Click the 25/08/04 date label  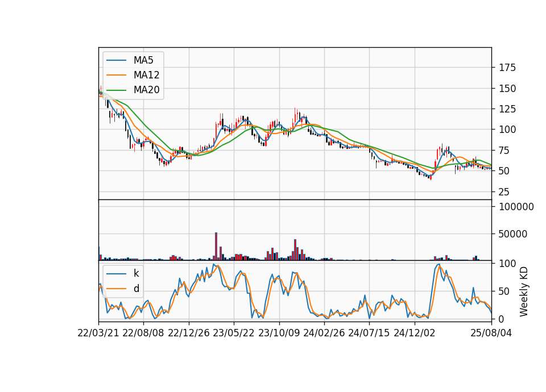tap(491, 333)
